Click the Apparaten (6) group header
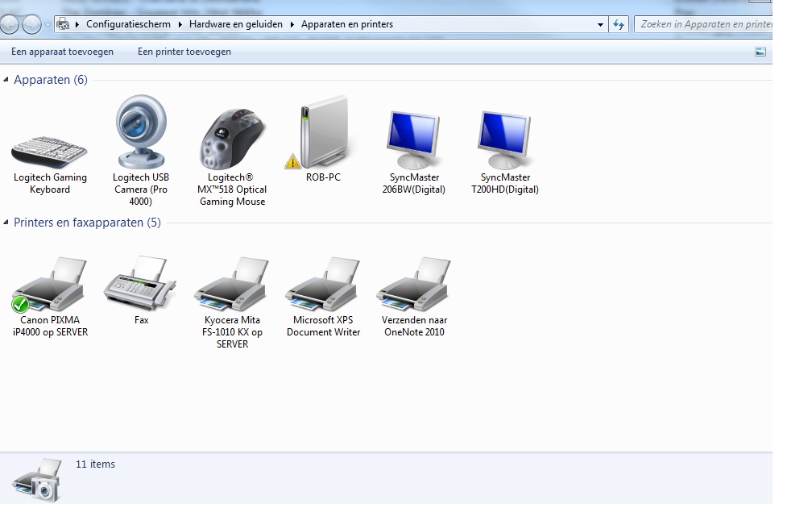This screenshot has width=812, height=508. (x=51, y=80)
